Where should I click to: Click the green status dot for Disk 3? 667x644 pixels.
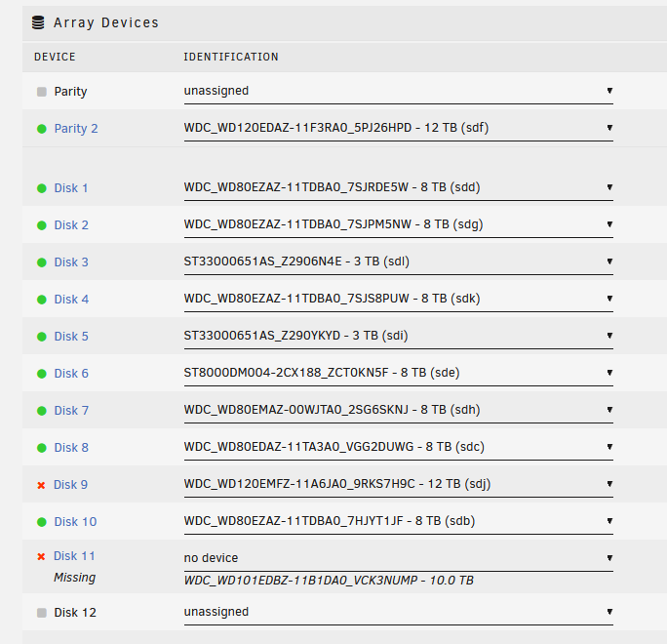42,262
